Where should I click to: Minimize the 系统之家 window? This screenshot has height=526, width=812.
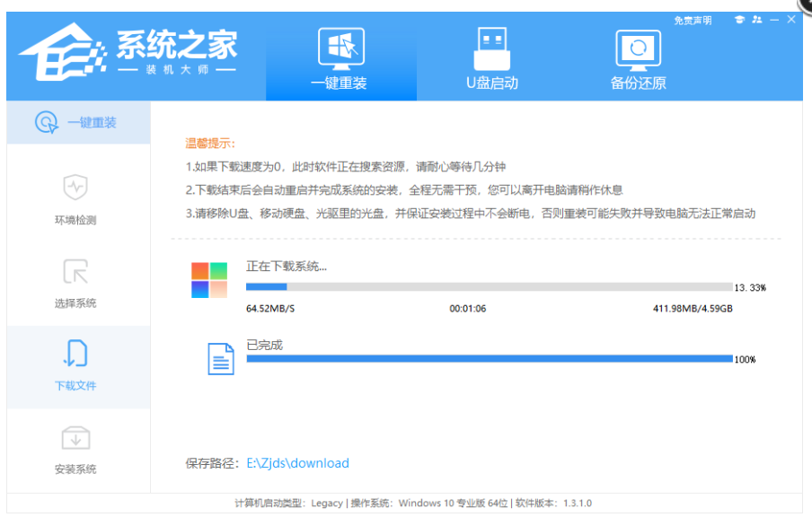774,20
